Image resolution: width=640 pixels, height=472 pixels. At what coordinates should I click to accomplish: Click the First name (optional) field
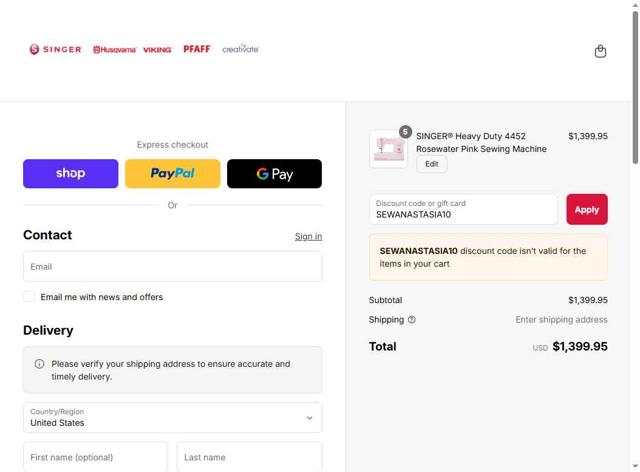point(95,457)
